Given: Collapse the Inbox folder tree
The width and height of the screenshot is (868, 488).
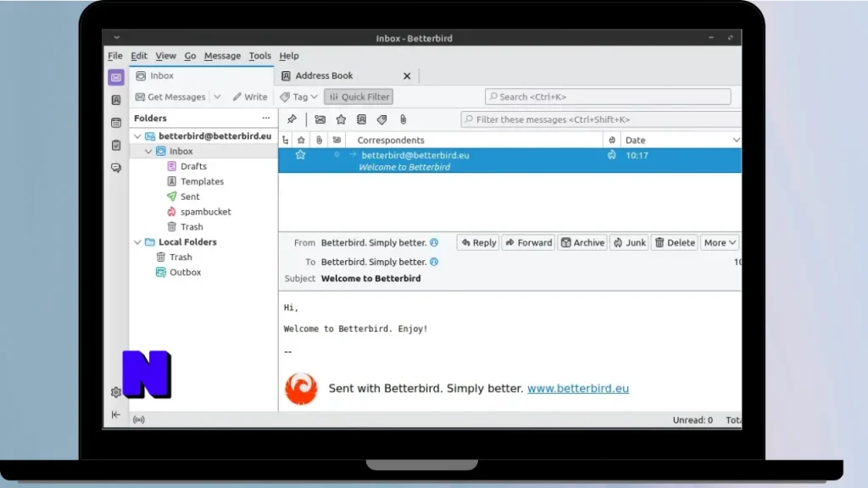Looking at the screenshot, I should 148,151.
